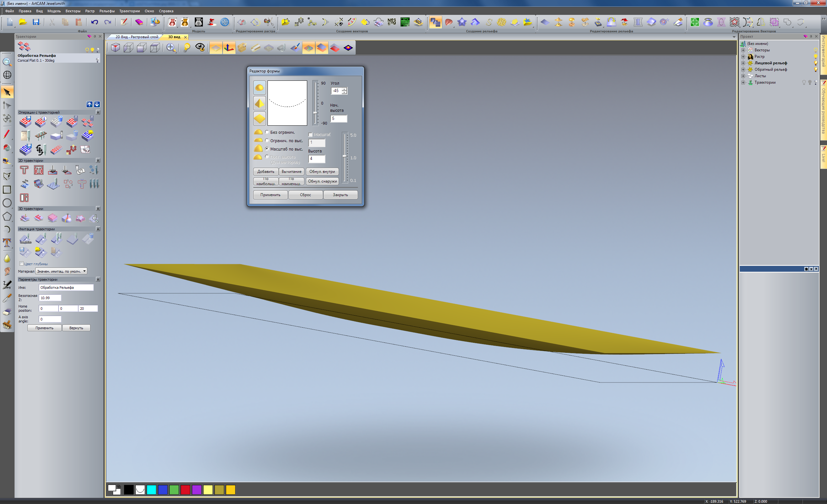The height and width of the screenshot is (504, 827).
Task: Switch to '2D Вид - Растровый слой' tab
Action: 137,37
